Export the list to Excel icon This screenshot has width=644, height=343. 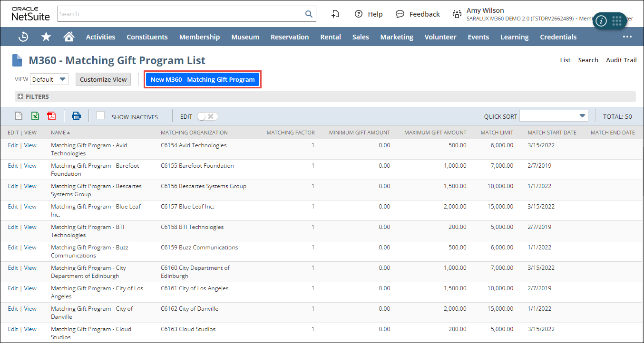pyautogui.click(x=35, y=116)
